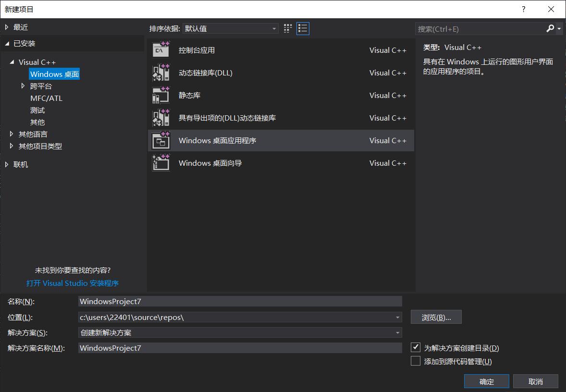The width and height of the screenshot is (566, 392).
Task: Select 其他语言 category label
Action: (x=33, y=135)
